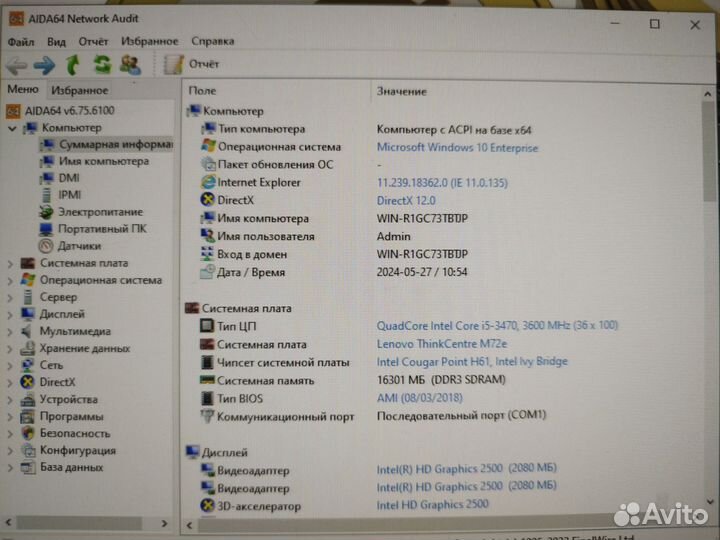
Task: Click the Программы icon in tree
Action: coord(28,417)
